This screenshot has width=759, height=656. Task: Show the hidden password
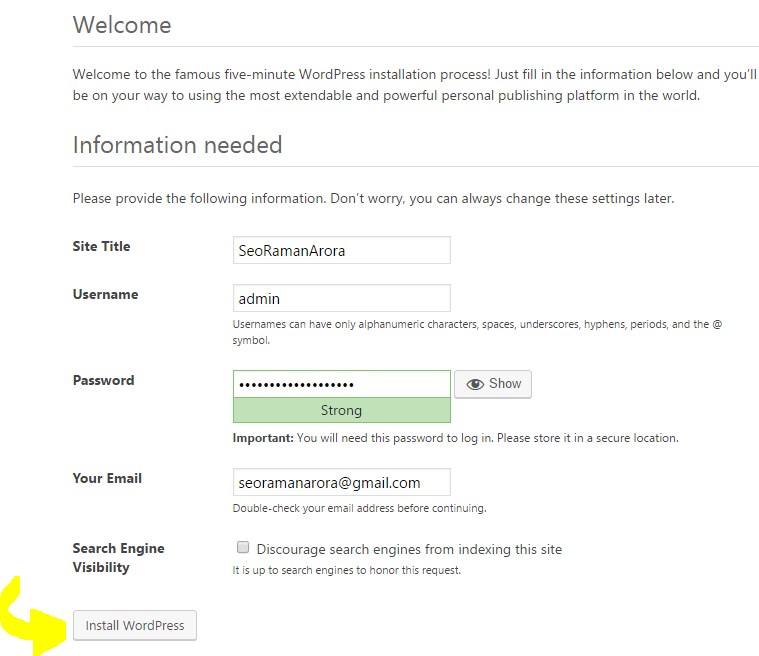coord(493,384)
